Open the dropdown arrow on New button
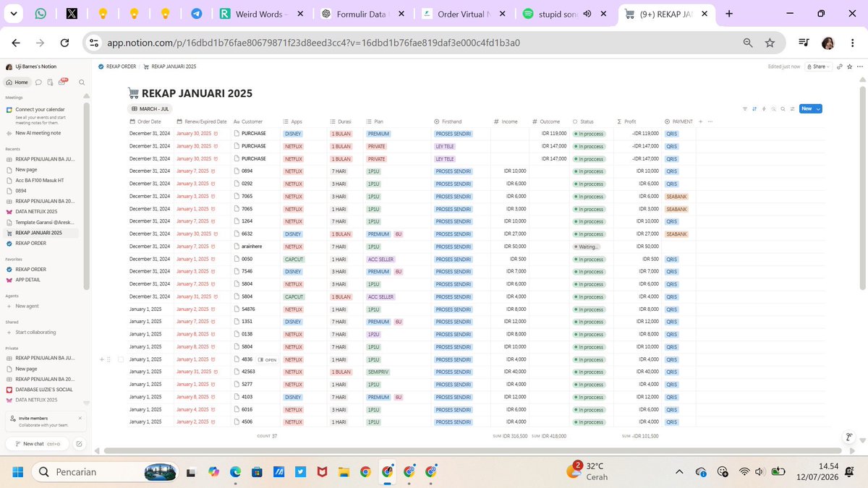The height and width of the screenshot is (488, 868). [x=817, y=109]
